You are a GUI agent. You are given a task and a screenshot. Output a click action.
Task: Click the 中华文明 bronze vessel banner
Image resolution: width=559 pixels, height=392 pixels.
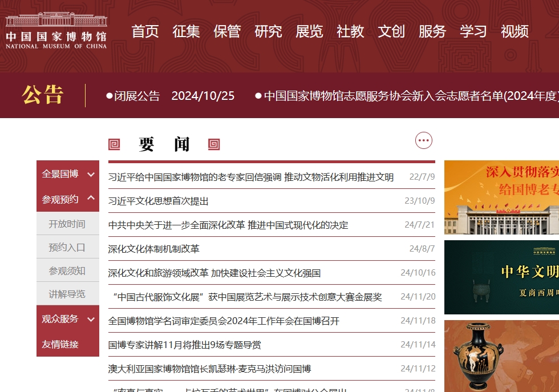click(501, 277)
